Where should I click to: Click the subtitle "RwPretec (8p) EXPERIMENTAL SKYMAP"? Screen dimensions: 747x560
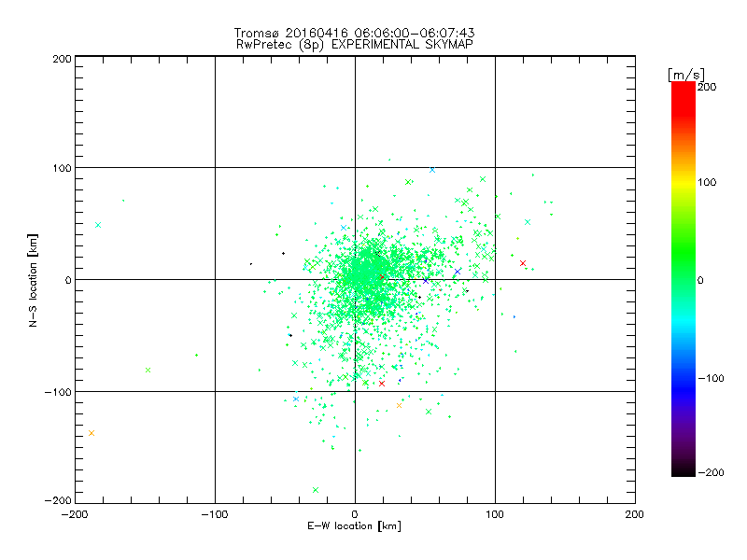(355, 45)
